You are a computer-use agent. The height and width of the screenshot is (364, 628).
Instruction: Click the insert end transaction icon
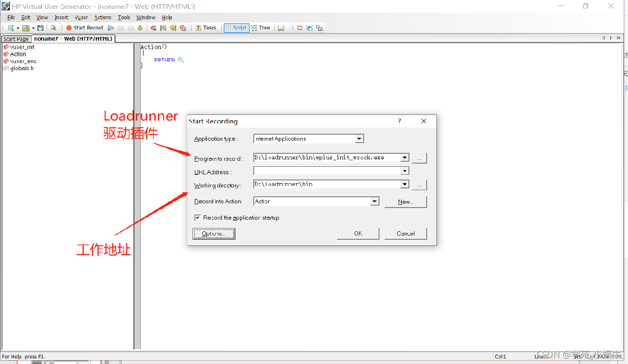tap(173, 28)
